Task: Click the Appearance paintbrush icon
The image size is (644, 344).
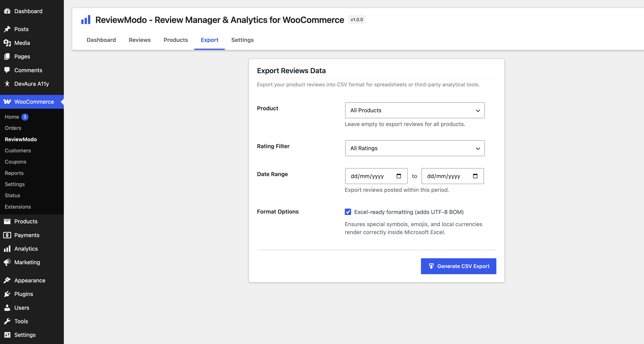Action: (x=7, y=280)
